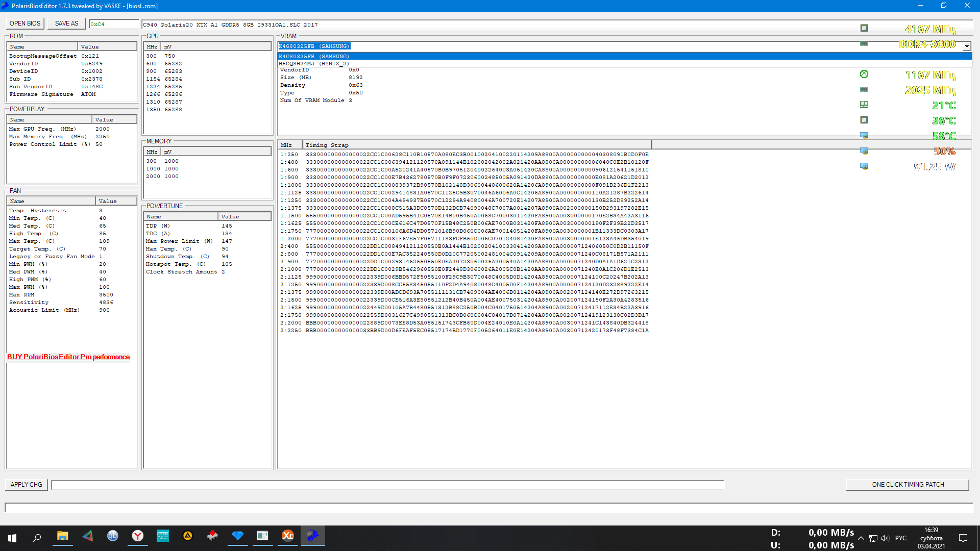The height and width of the screenshot is (551, 980).
Task: Open the Windows Start menu
Action: point(12,538)
